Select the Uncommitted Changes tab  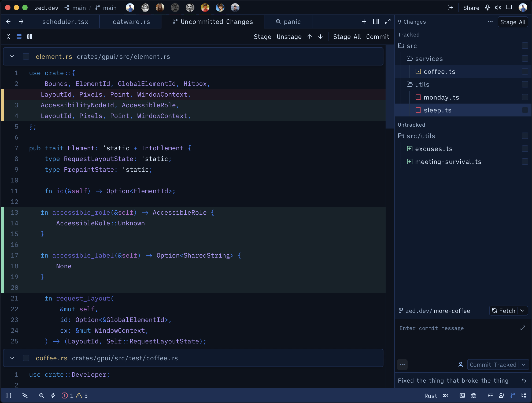pos(213,22)
